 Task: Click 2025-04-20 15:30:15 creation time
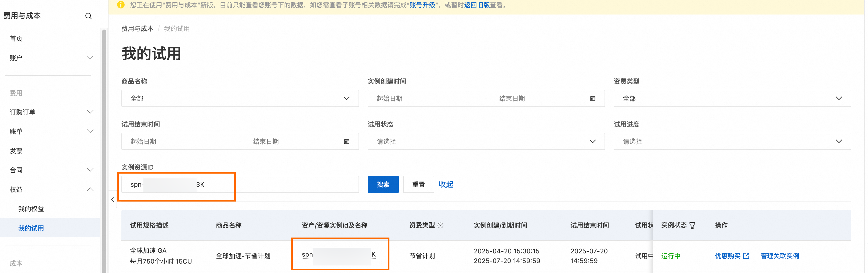point(507,251)
